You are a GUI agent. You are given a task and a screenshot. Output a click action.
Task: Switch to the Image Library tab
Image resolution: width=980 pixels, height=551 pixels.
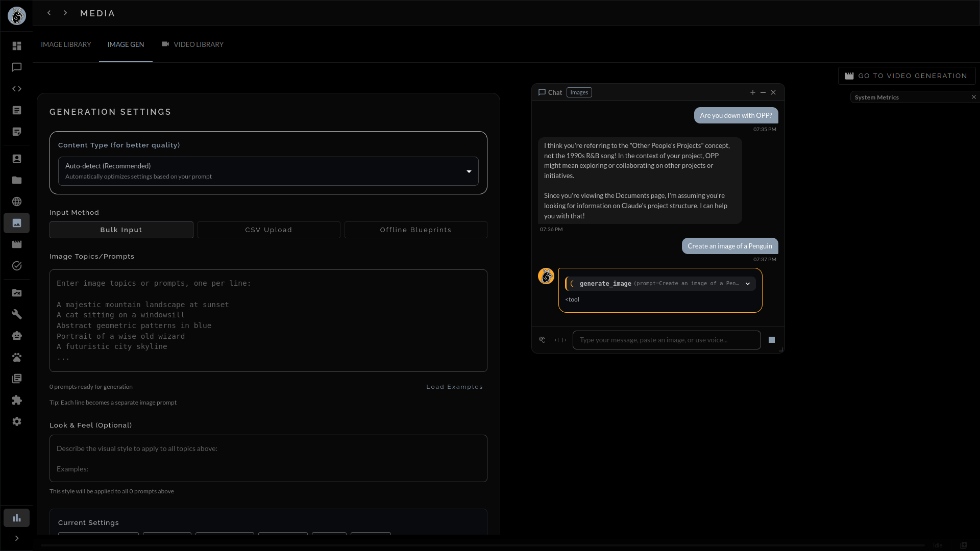[x=66, y=44]
